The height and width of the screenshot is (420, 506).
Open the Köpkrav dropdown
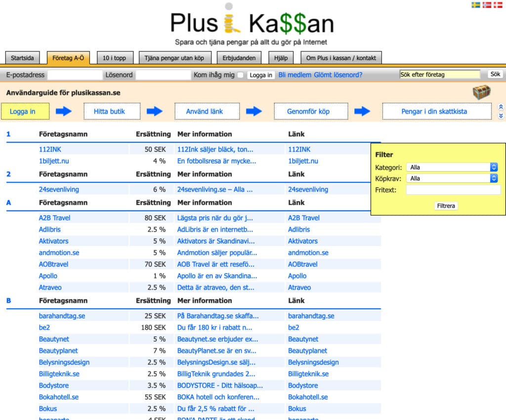pyautogui.click(x=452, y=178)
